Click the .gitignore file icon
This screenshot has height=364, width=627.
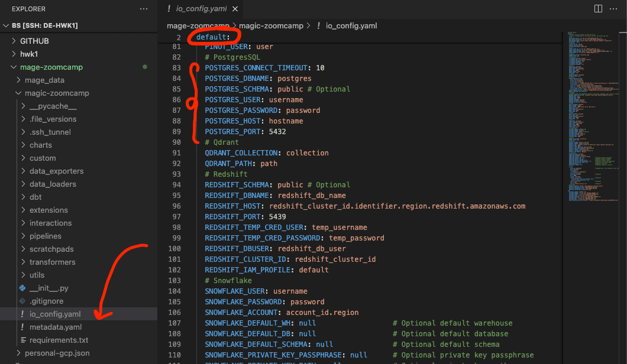coord(22,301)
